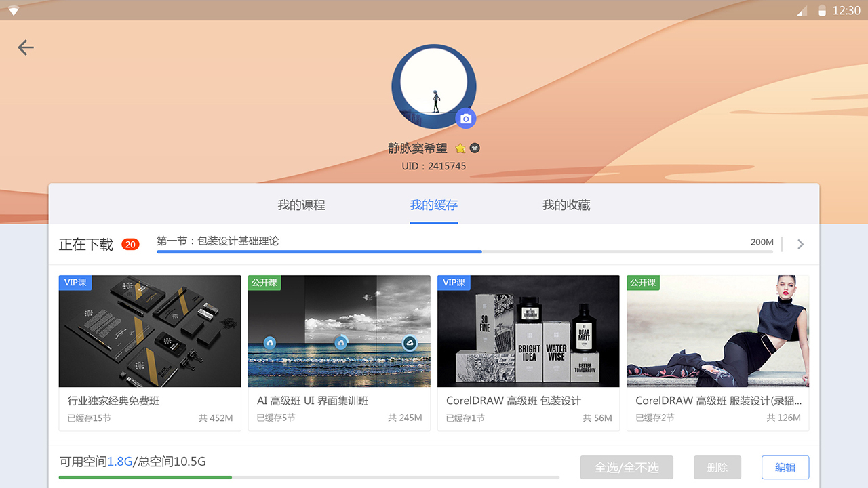Image resolution: width=868 pixels, height=488 pixels.
Task: Click the 行业独家经典免费班 course title
Action: (114, 401)
